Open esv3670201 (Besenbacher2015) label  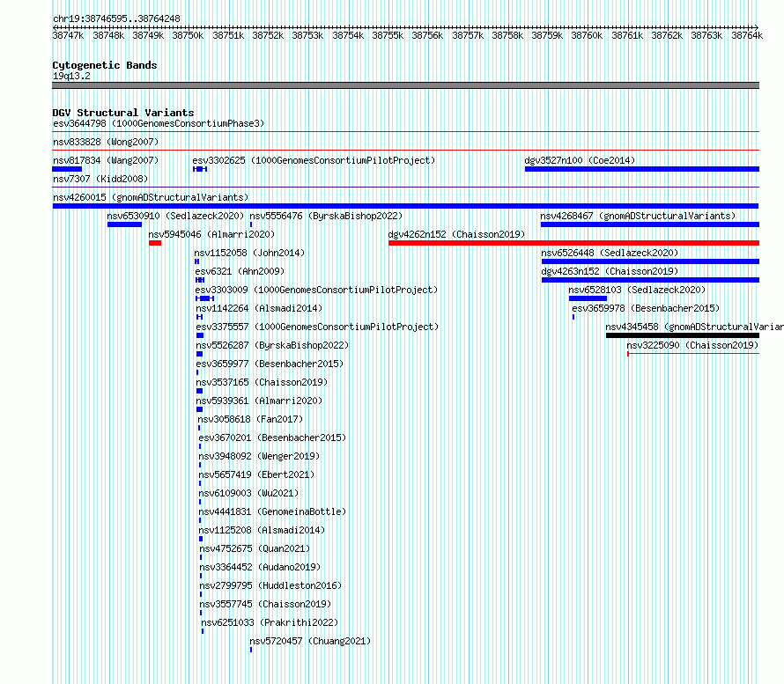tap(272, 438)
